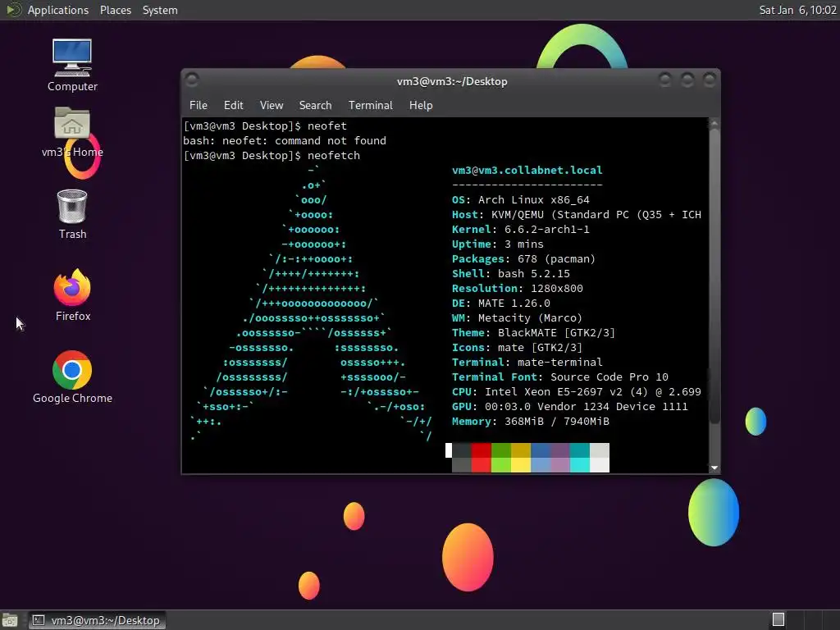Click the 'Shell: bash 5.2.15' line
840x630 pixels.
coord(510,274)
